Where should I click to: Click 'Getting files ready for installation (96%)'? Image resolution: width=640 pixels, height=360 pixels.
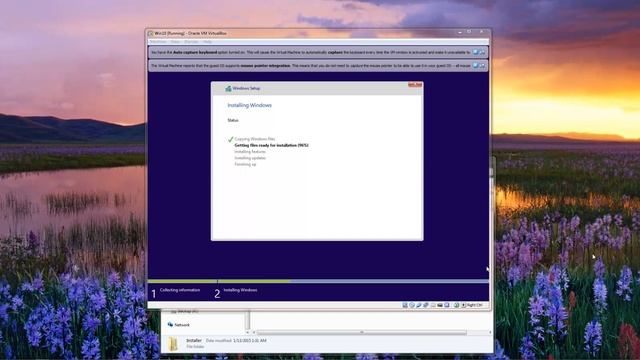click(271, 145)
